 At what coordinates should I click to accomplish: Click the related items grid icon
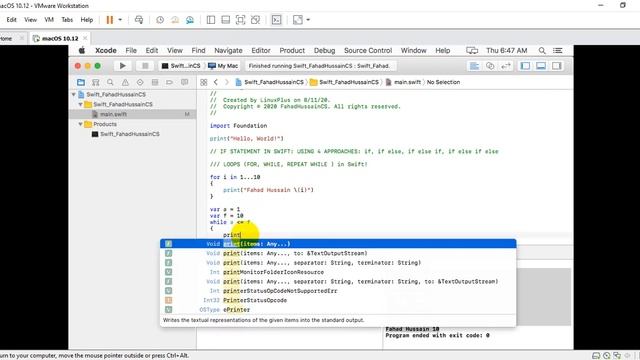click(204, 82)
